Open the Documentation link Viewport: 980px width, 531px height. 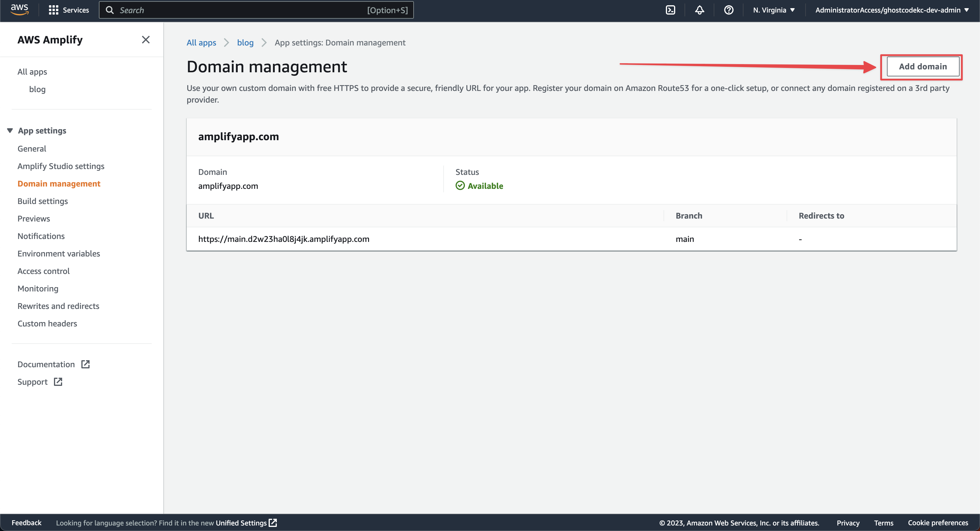pos(46,364)
